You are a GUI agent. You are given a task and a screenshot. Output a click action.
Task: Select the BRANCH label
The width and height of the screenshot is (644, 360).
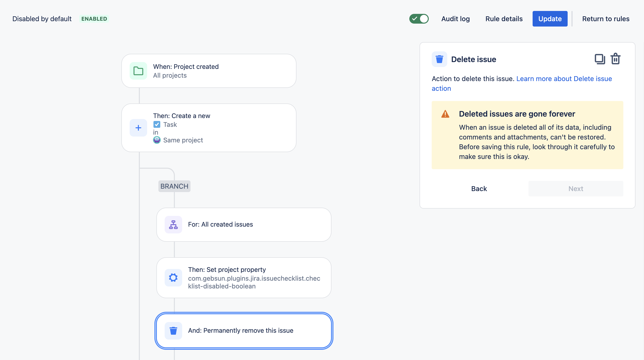point(174,186)
